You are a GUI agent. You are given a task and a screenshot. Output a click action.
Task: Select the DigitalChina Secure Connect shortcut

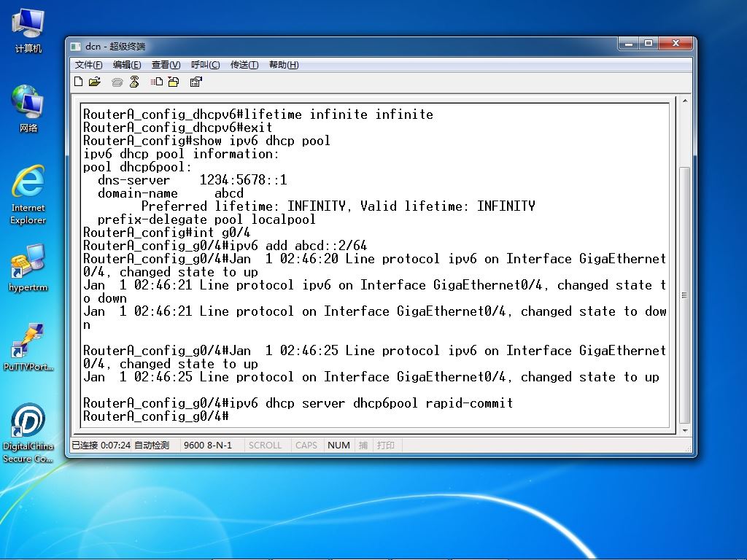[x=28, y=433]
